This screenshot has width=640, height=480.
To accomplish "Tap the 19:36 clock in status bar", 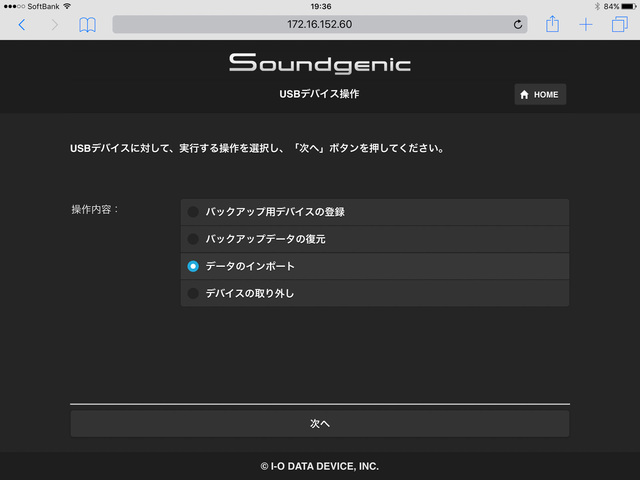I will click(x=321, y=7).
